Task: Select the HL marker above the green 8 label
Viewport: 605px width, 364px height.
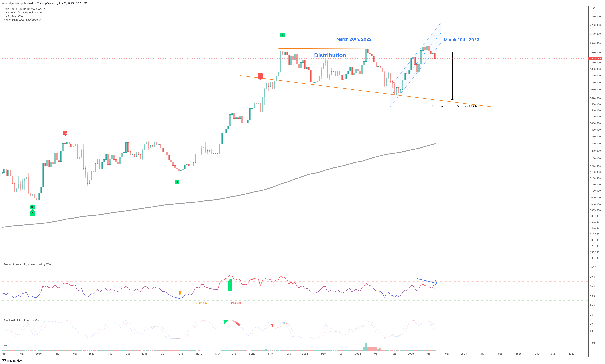Action: click(33, 207)
